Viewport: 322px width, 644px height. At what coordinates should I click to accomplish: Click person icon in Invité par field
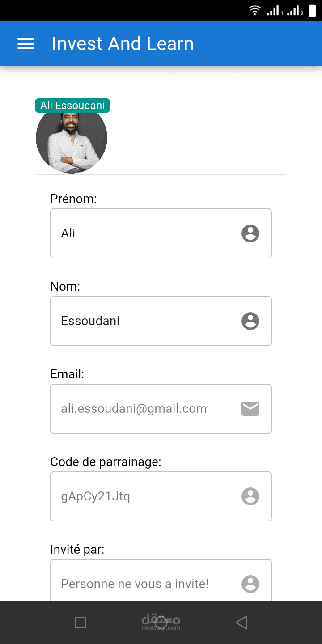[250, 584]
